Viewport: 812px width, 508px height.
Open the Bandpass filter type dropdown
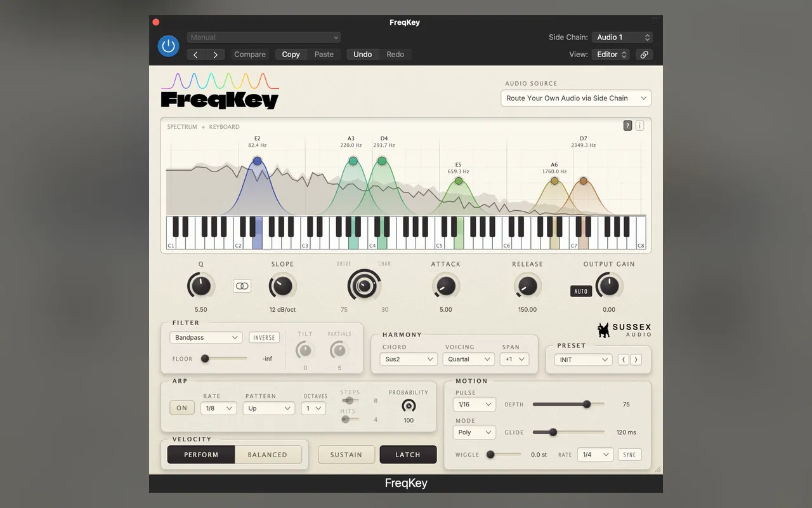point(206,338)
